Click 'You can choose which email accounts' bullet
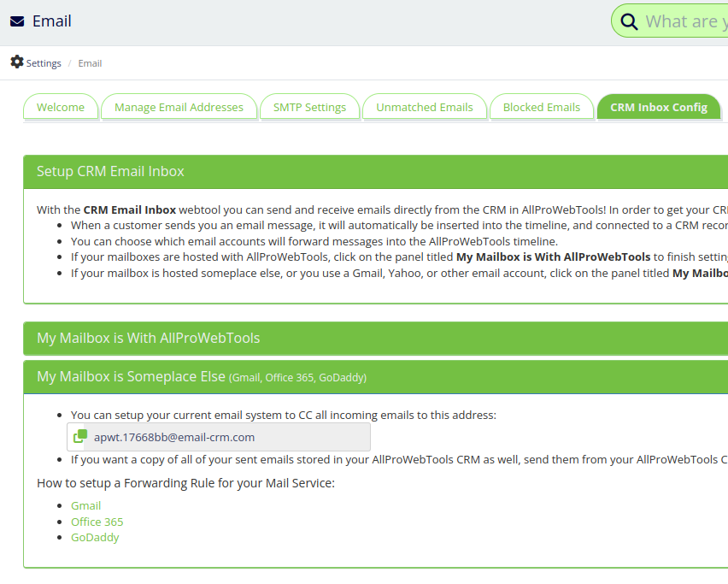 314,242
